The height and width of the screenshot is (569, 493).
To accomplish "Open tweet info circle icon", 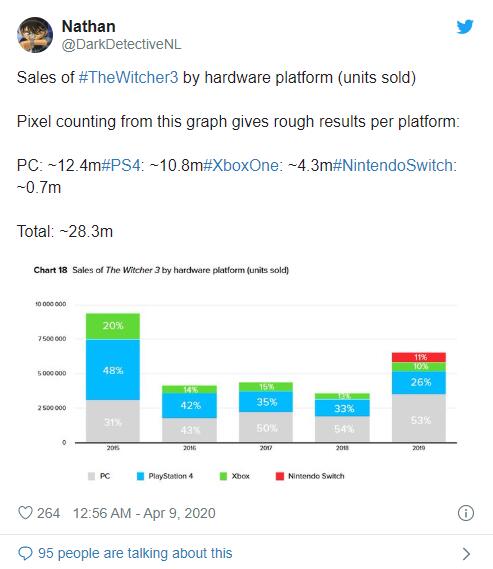I will (466, 513).
